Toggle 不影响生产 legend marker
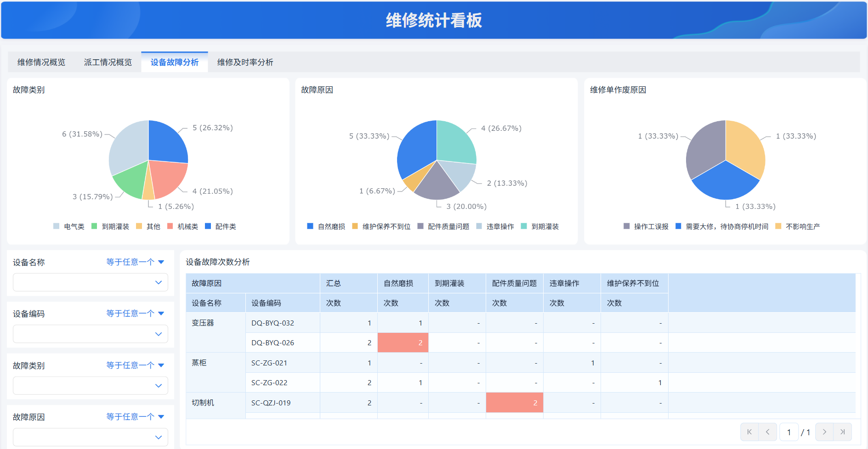Image resolution: width=868 pixels, height=449 pixels. [x=778, y=226]
